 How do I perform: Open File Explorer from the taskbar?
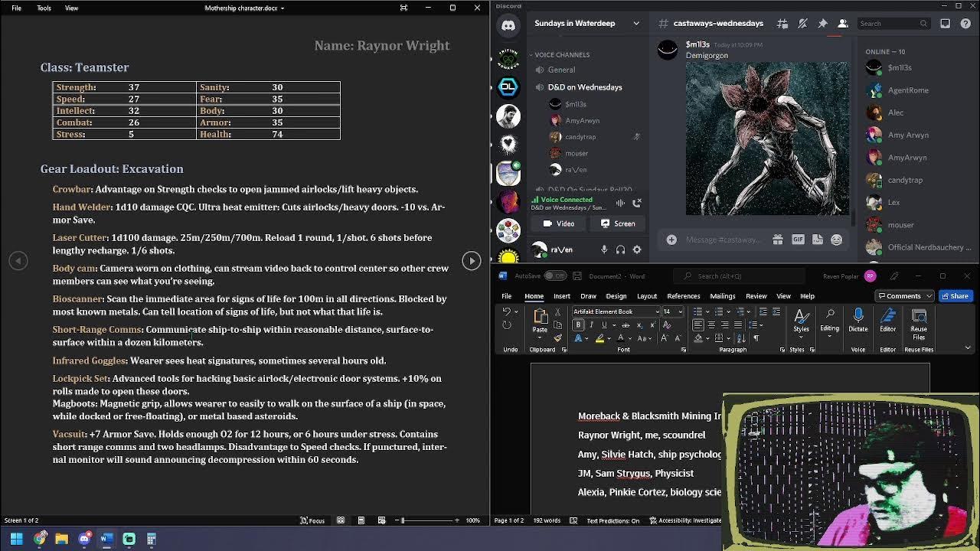(62, 540)
